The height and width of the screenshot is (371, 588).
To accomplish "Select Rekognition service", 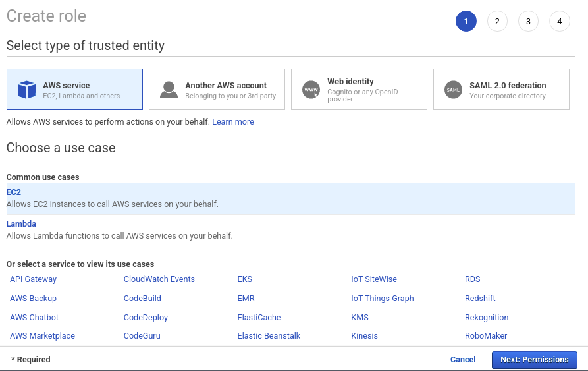I will pyautogui.click(x=487, y=318).
